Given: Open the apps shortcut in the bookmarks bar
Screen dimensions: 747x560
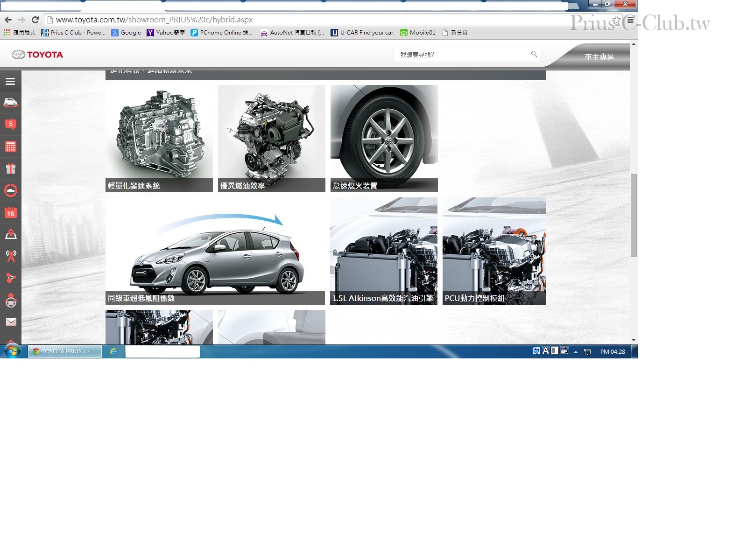Looking at the screenshot, I should pyautogui.click(x=19, y=33).
